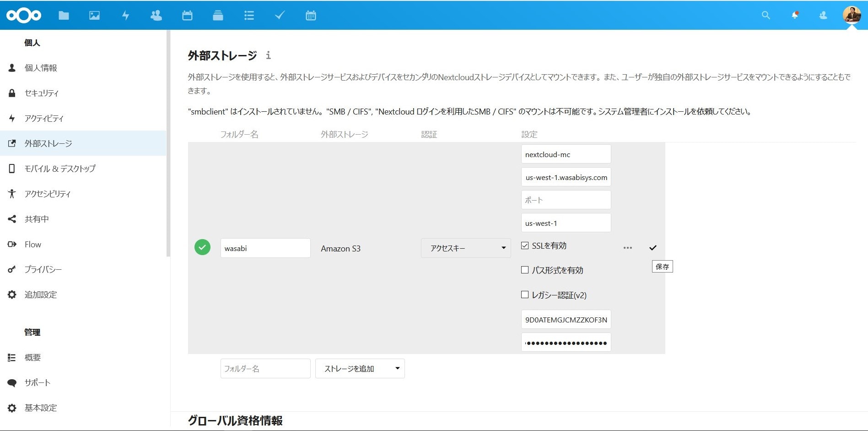Open アクティビティ settings in sidebar
Image resolution: width=868 pixels, height=431 pixels.
click(x=83, y=118)
